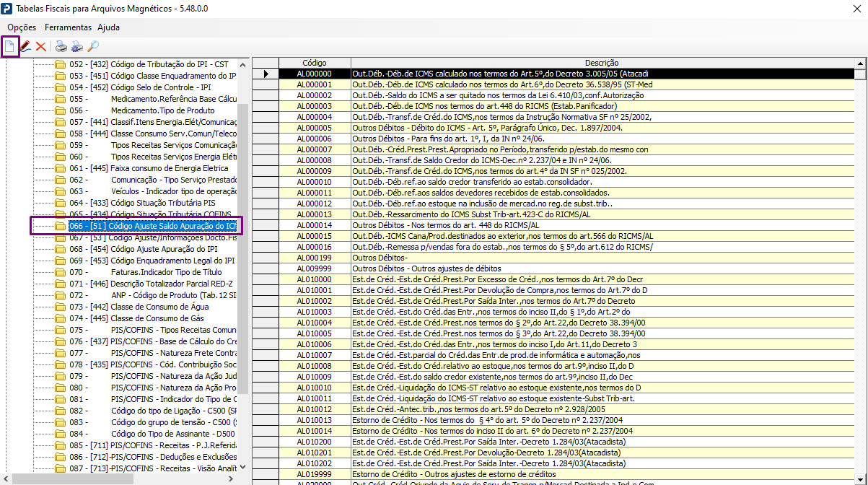Viewport: 868px width, 485px height.
Task: Select code cell AL010000
Action: coord(315,279)
